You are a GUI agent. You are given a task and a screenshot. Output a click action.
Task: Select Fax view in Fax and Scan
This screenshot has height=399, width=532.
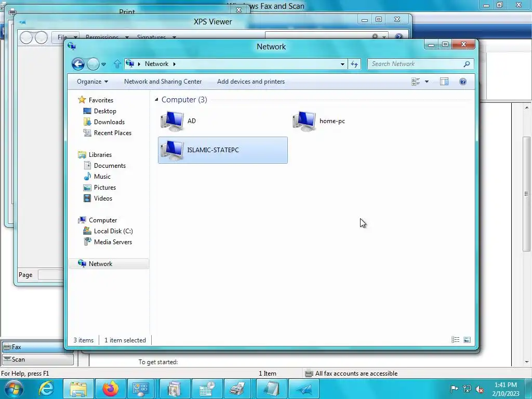click(x=37, y=347)
